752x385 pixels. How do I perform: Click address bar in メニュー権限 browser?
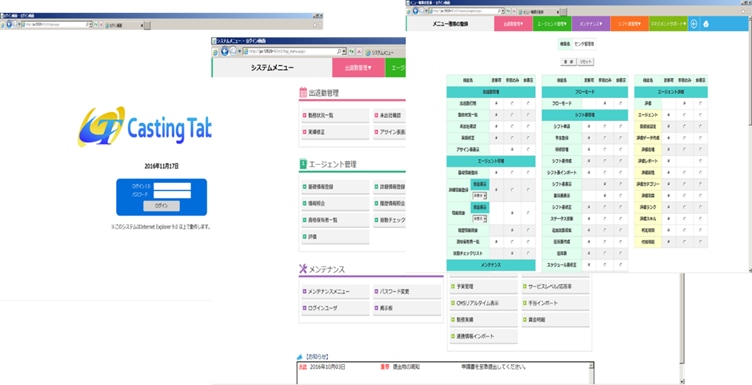[464, 11]
